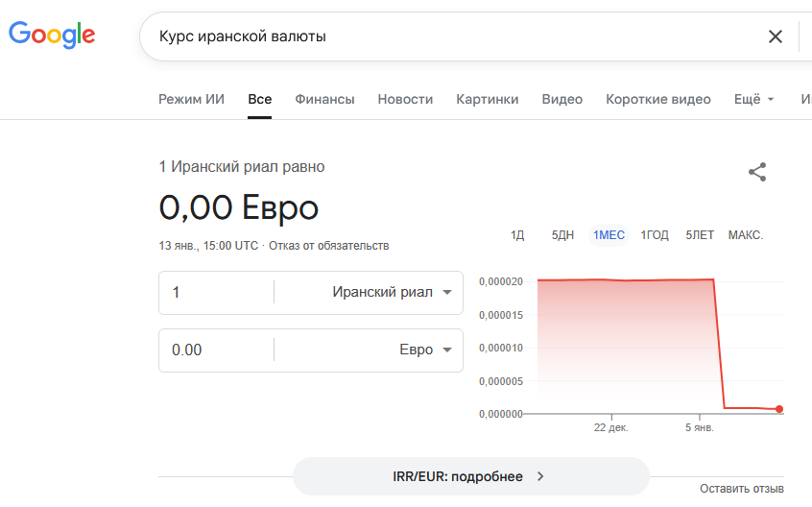812x507 pixels.
Task: Select the 1ГОД chart range
Action: [655, 235]
